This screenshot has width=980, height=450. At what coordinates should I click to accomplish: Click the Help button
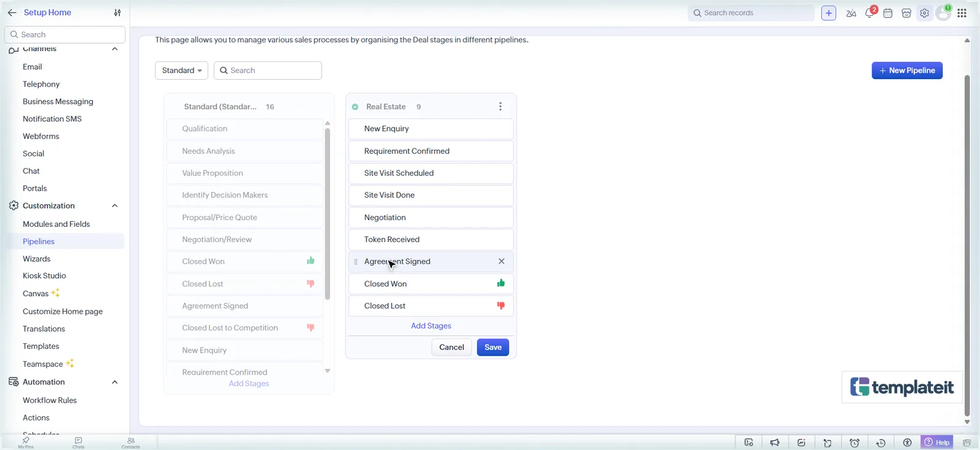coord(937,443)
